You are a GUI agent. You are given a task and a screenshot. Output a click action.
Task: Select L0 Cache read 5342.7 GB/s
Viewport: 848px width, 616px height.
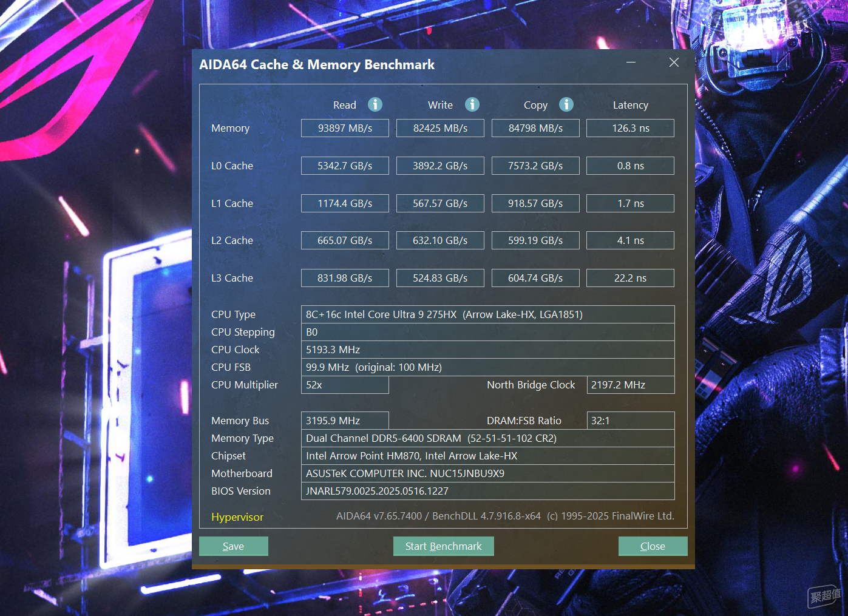pos(345,166)
